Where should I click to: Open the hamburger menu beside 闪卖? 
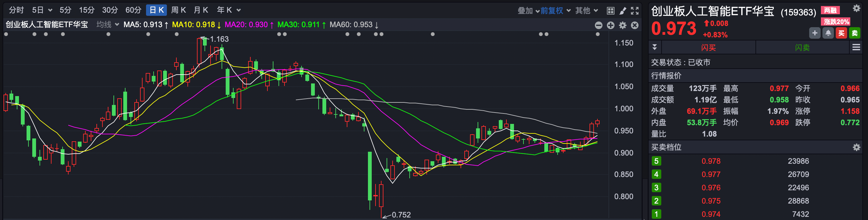[856, 47]
